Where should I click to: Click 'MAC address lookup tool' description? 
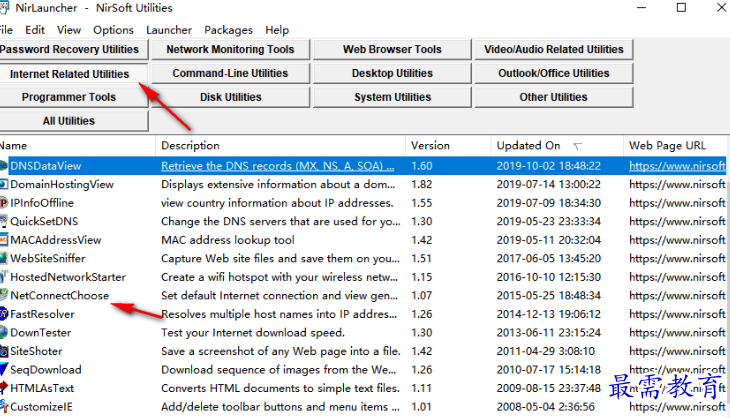tap(228, 240)
